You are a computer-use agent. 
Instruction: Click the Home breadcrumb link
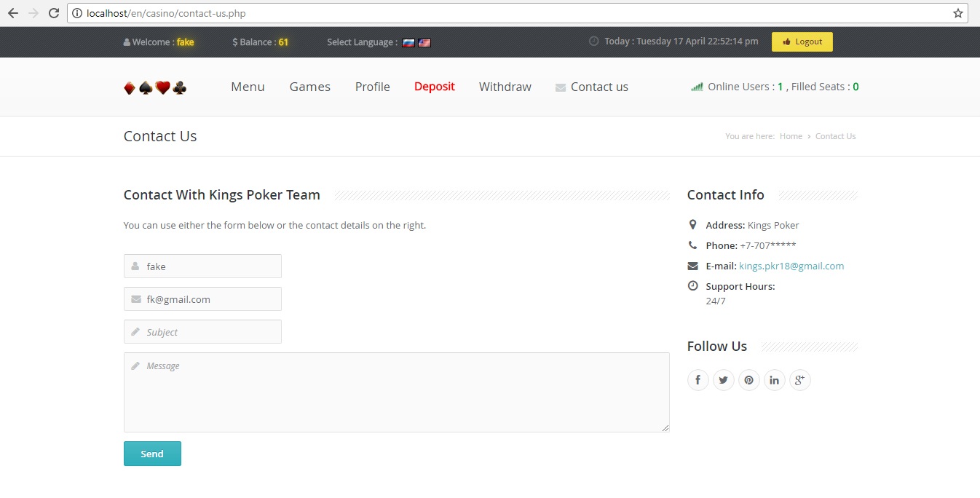tap(791, 136)
